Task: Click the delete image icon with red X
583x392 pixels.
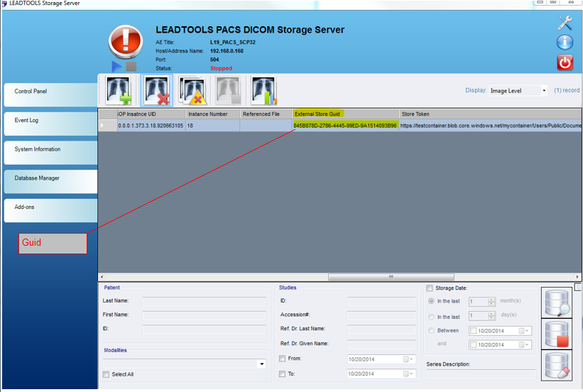Action: pos(156,90)
